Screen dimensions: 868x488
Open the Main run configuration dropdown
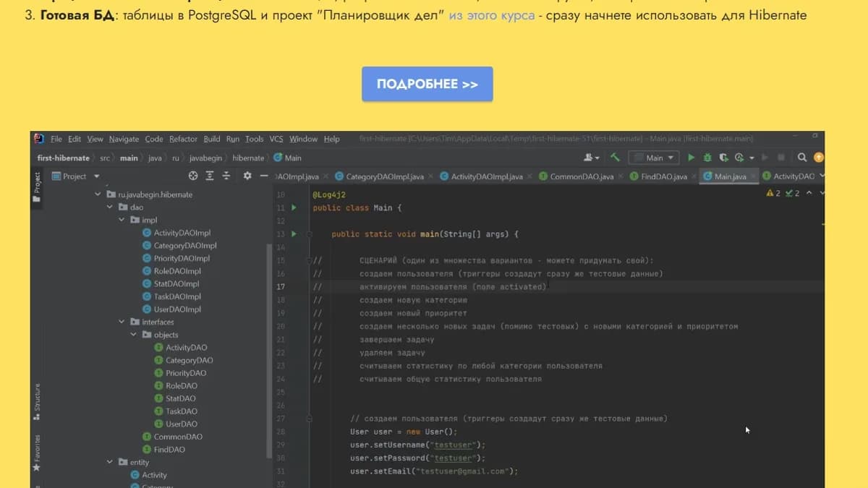point(654,157)
